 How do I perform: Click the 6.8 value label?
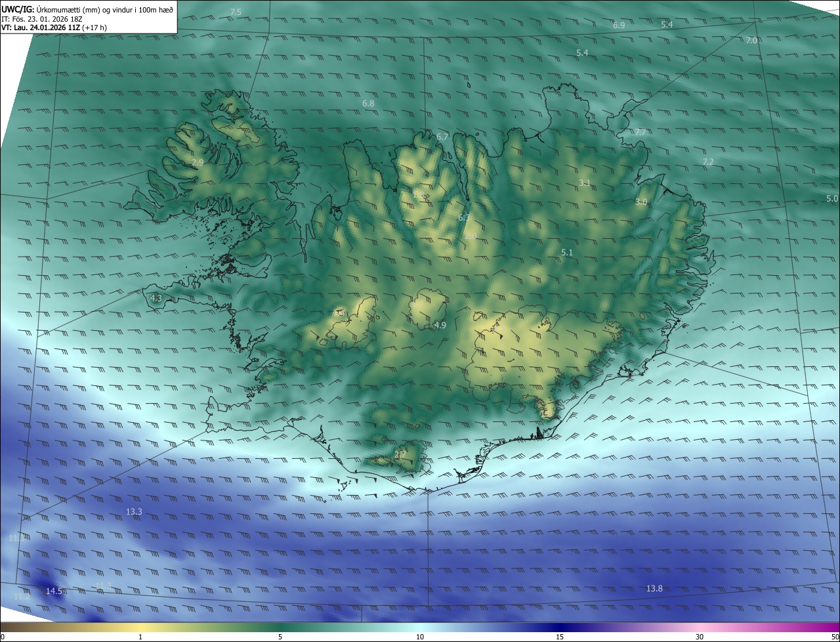tap(368, 104)
